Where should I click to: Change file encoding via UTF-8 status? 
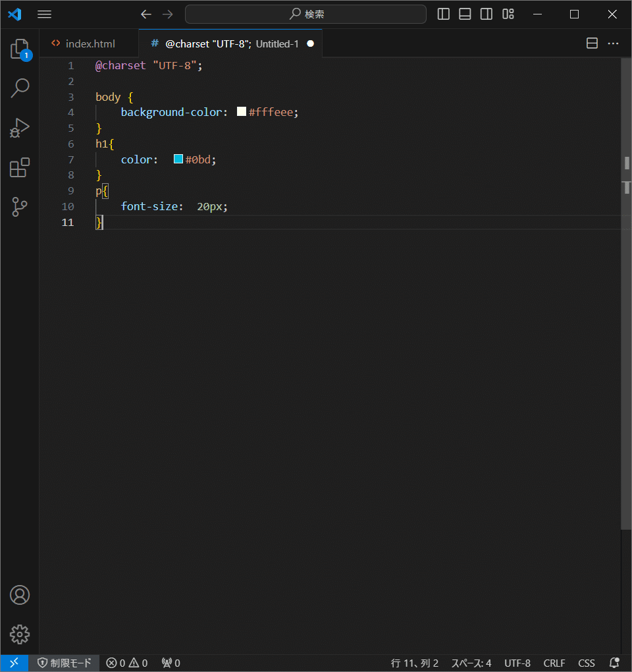[x=517, y=663]
